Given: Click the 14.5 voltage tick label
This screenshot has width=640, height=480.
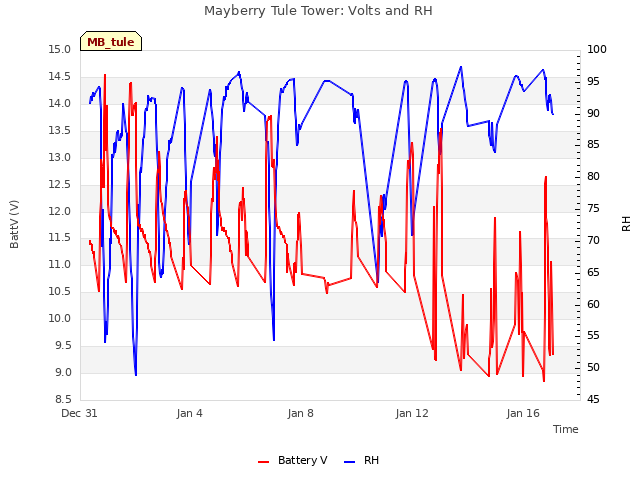Looking at the screenshot, I should (x=60, y=76).
